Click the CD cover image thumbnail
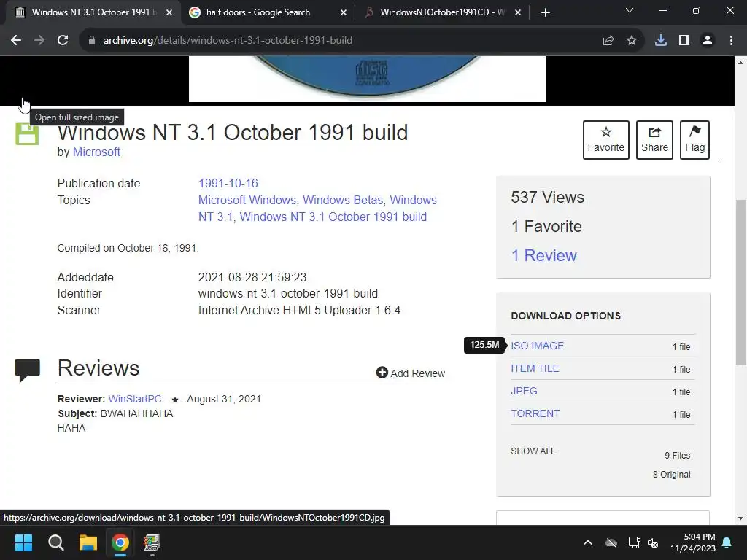Screen dimensions: 747x560 pyautogui.click(x=367, y=79)
